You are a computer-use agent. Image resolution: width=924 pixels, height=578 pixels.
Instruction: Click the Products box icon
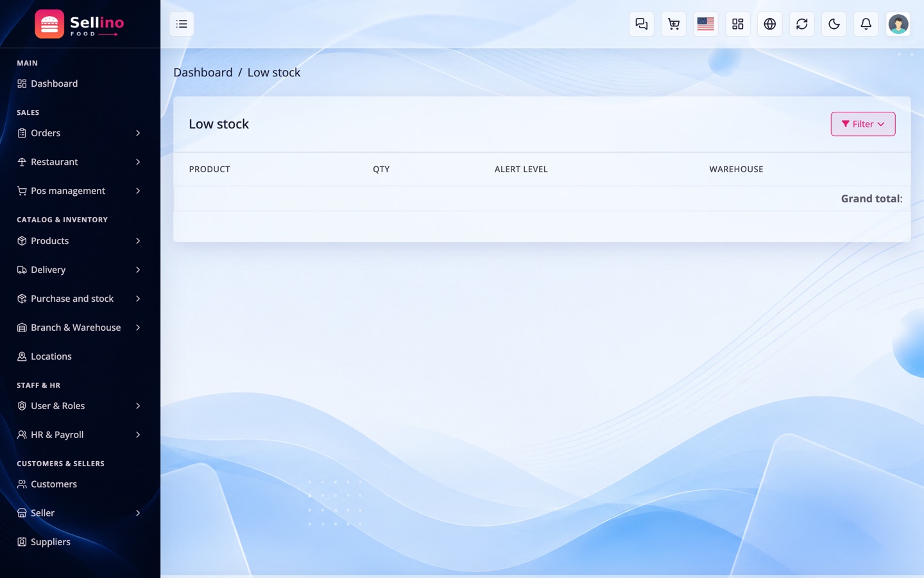(22, 241)
